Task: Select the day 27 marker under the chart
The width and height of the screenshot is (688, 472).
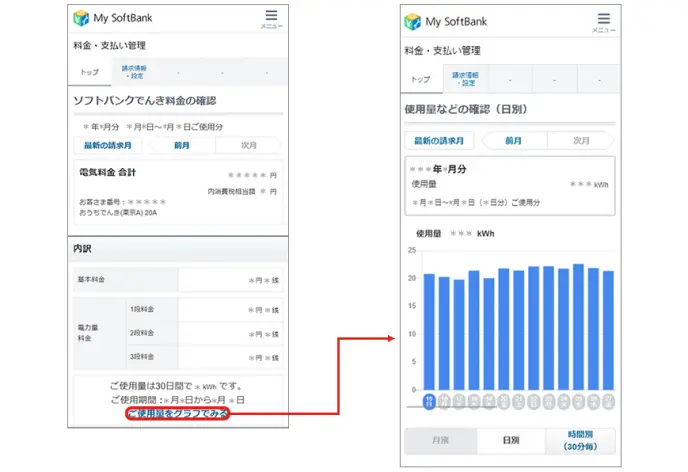Action: (x=608, y=401)
